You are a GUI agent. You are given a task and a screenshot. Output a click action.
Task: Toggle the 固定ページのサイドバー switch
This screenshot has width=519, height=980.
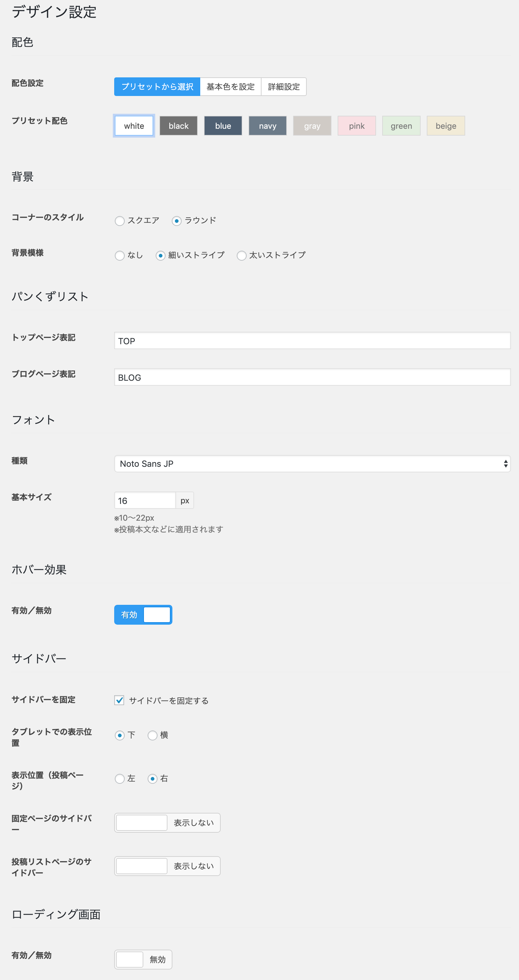(x=167, y=823)
